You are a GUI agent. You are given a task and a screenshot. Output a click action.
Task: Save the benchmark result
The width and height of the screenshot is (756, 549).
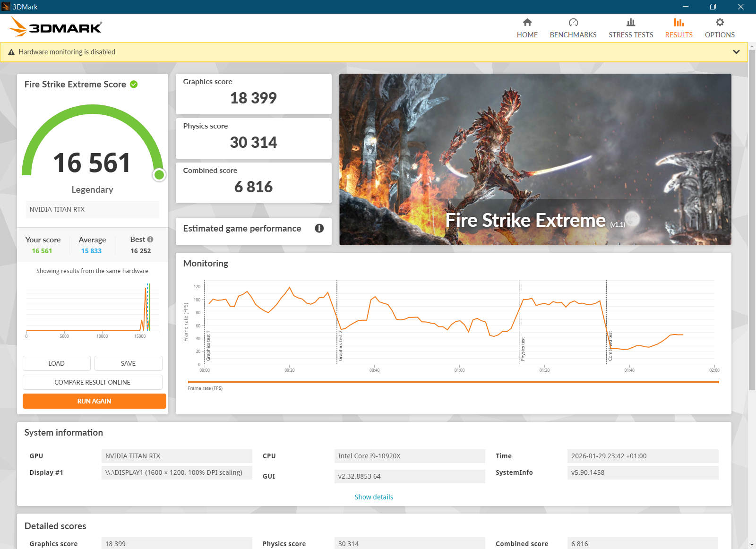pos(128,363)
